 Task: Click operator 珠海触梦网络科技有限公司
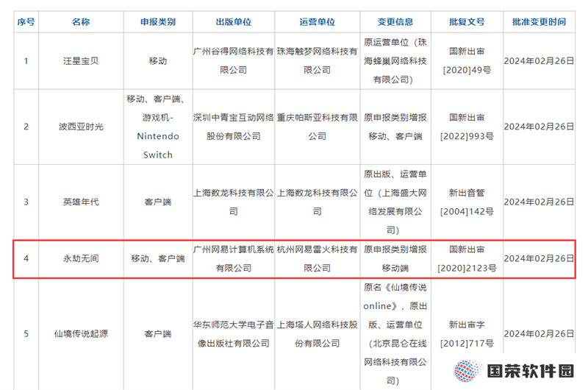click(318, 61)
